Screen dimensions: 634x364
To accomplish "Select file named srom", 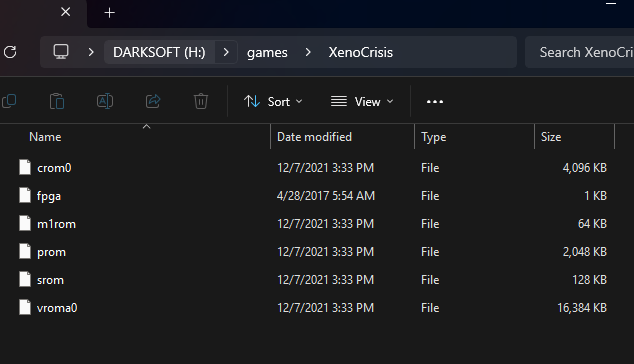I will coord(51,280).
